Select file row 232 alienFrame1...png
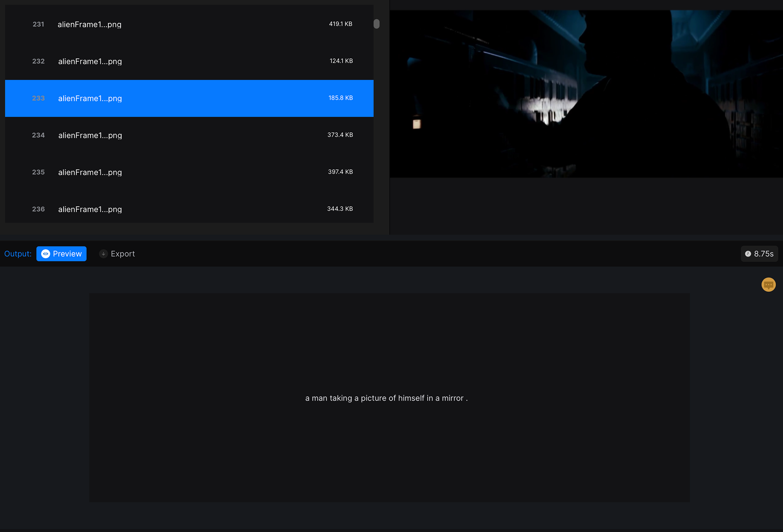Viewport: 783px width, 532px height. pos(189,61)
